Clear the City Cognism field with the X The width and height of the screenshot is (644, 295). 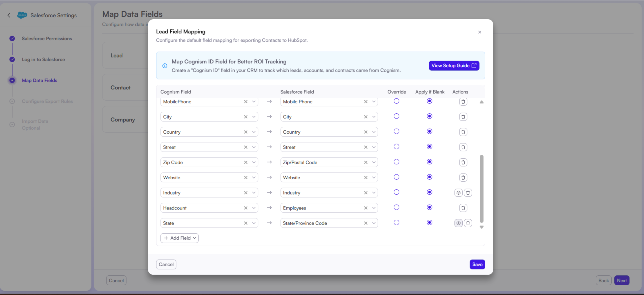245,117
